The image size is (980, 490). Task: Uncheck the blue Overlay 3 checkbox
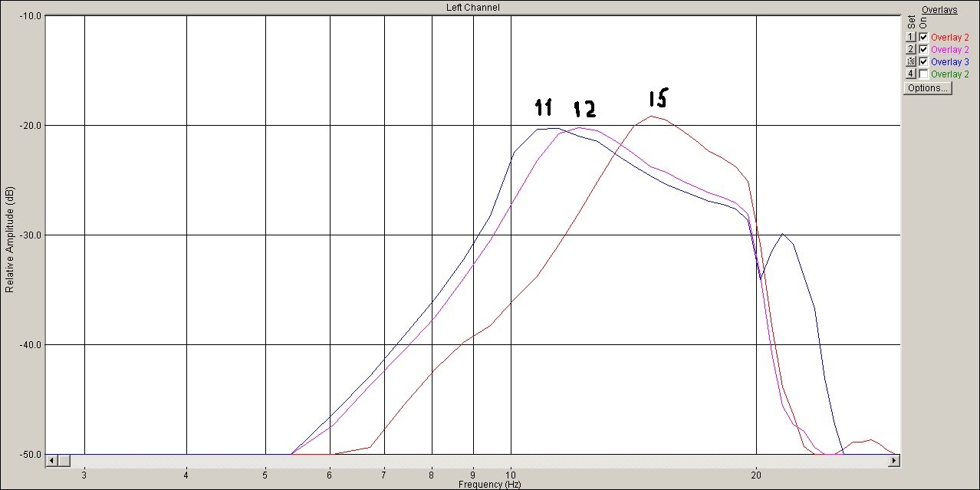click(x=923, y=61)
